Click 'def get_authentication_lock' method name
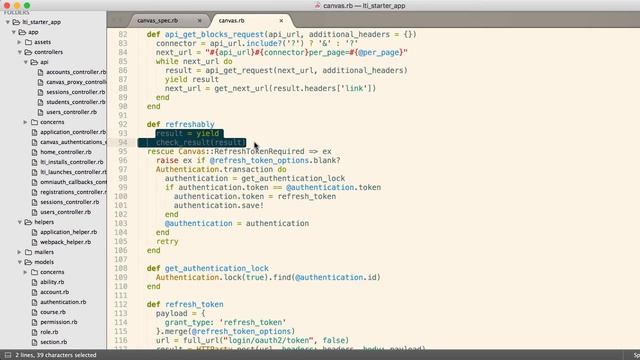Viewport: 640px width, 360px height. pyautogui.click(x=216, y=268)
